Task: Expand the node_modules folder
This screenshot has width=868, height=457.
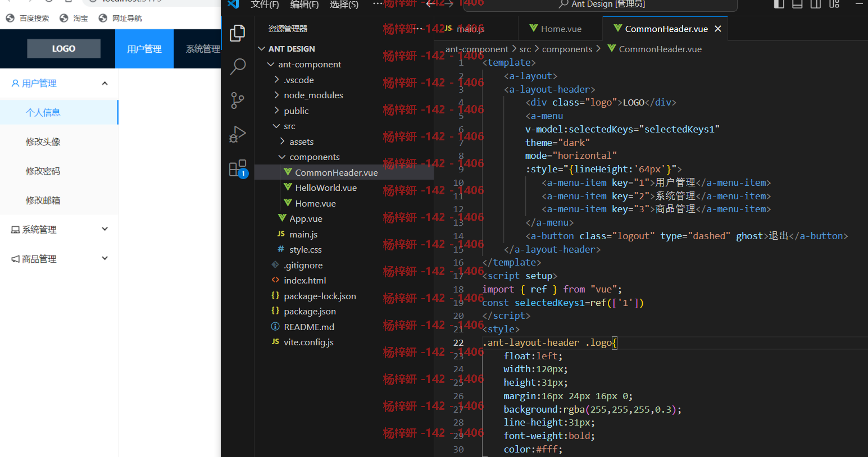Action: (276, 95)
